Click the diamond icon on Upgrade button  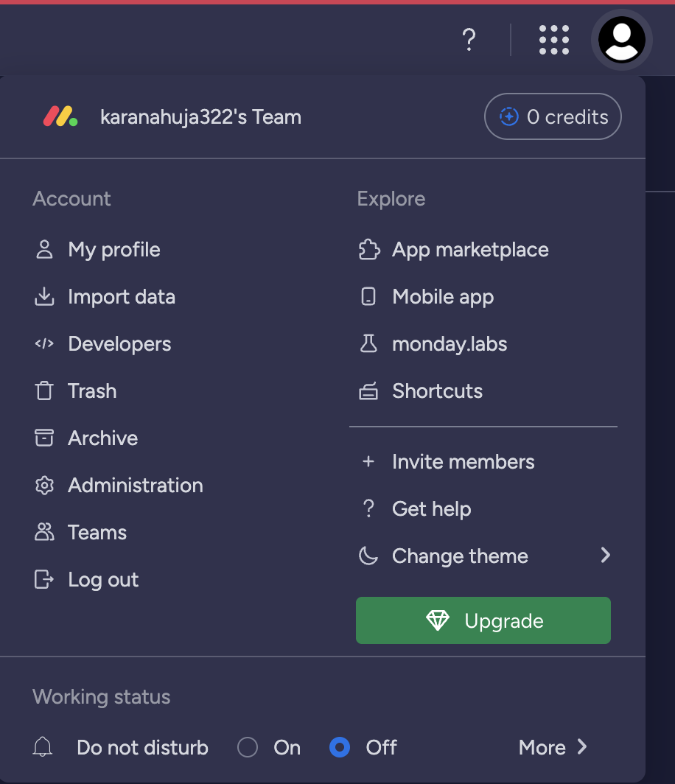[x=438, y=620]
